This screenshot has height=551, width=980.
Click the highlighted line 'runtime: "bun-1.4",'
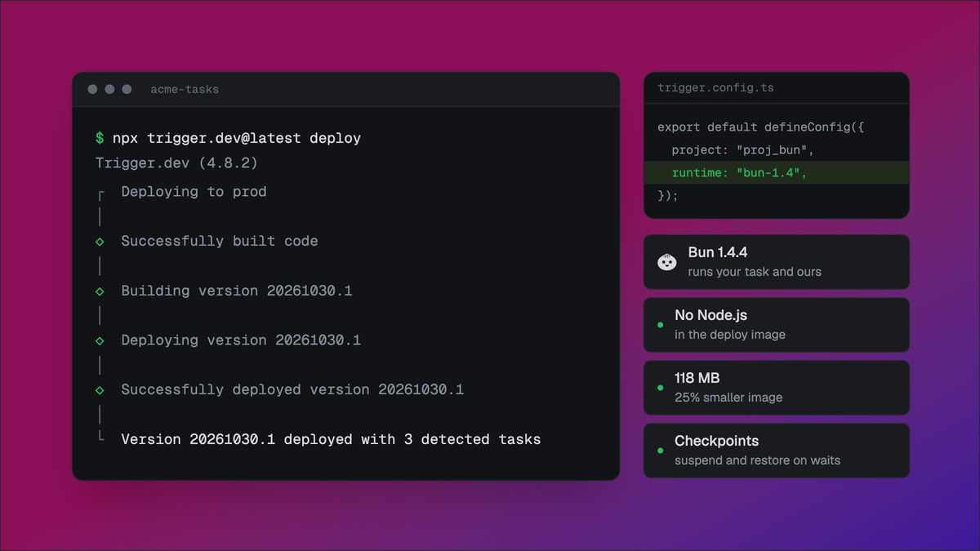point(777,173)
